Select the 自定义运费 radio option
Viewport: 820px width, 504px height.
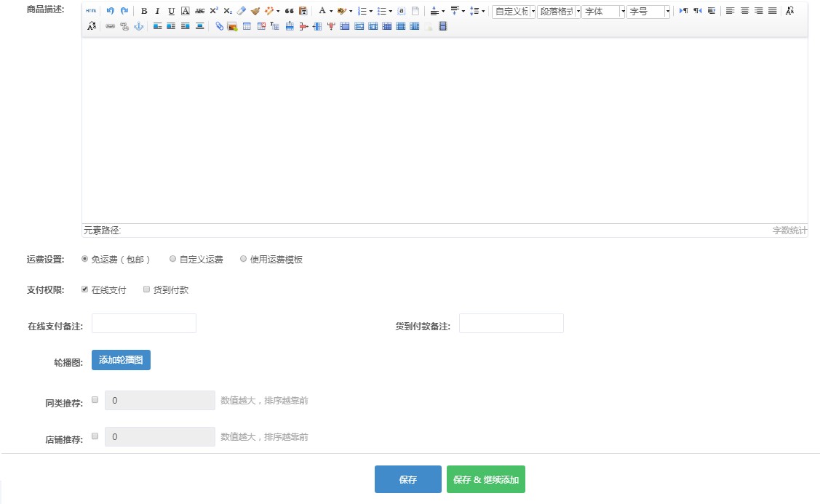[x=172, y=259]
